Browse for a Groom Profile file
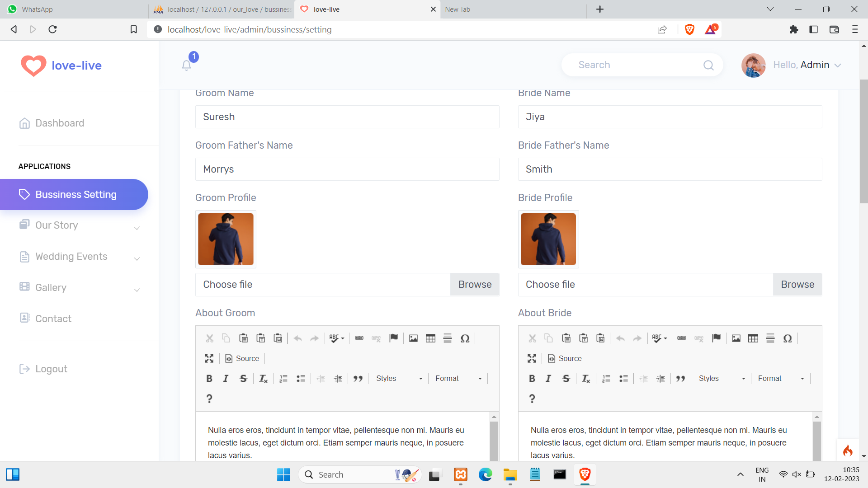The image size is (868, 488). tap(475, 285)
